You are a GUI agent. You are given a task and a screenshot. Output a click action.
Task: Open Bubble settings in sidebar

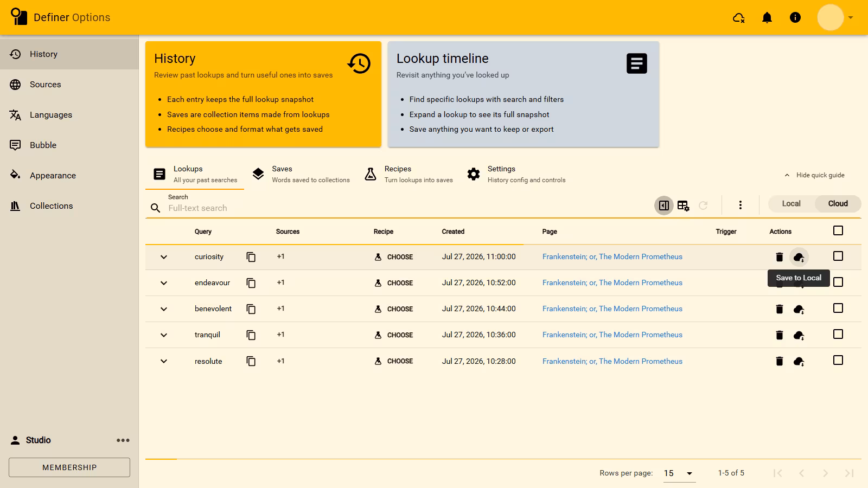[x=69, y=145]
